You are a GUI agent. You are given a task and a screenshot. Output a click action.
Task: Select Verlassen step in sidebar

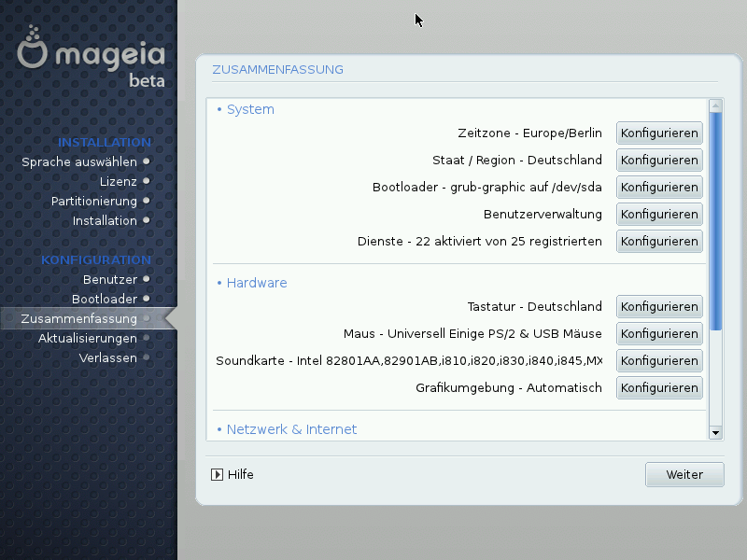(x=114, y=357)
